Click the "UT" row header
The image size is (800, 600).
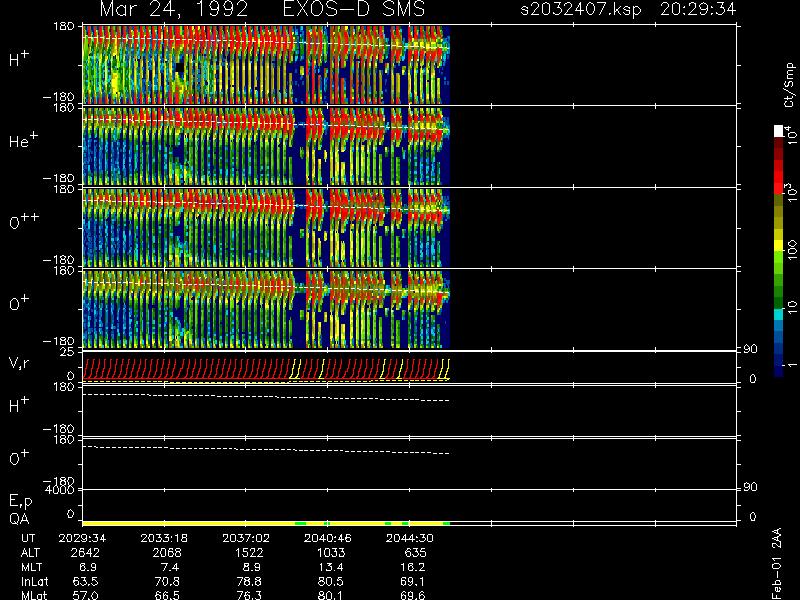tap(28, 538)
